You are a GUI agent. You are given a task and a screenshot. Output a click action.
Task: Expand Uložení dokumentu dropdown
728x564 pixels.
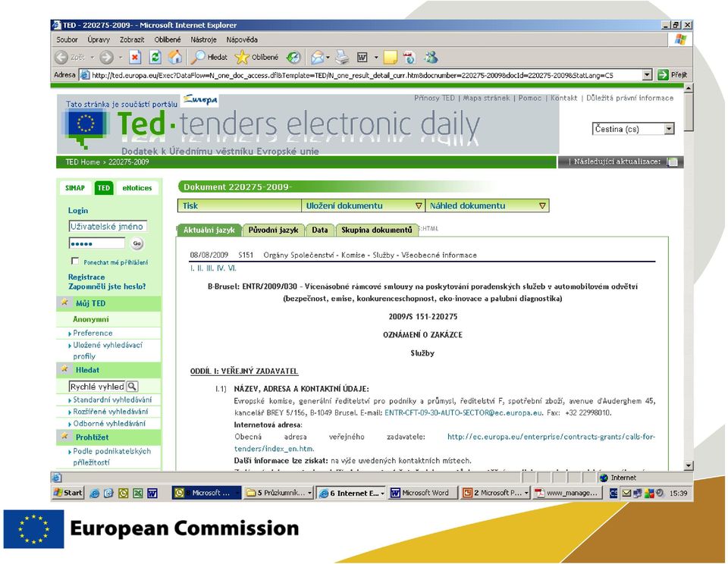[x=419, y=205]
